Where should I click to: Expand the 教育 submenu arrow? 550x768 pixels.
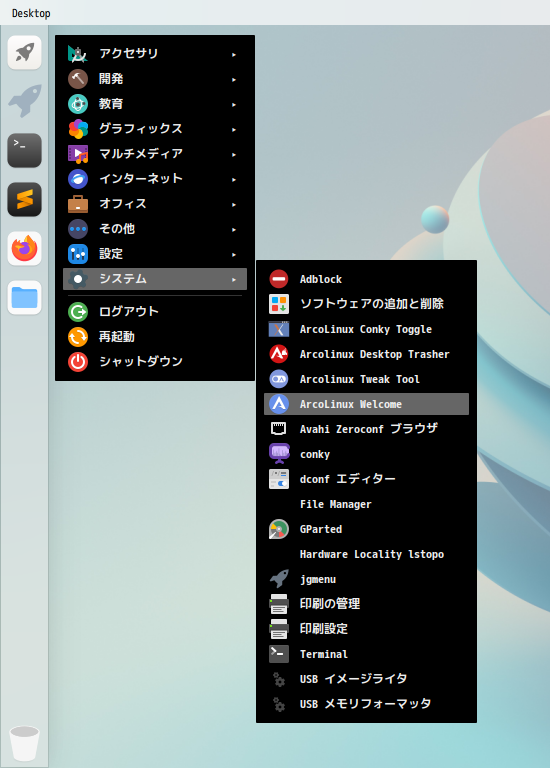[234, 104]
